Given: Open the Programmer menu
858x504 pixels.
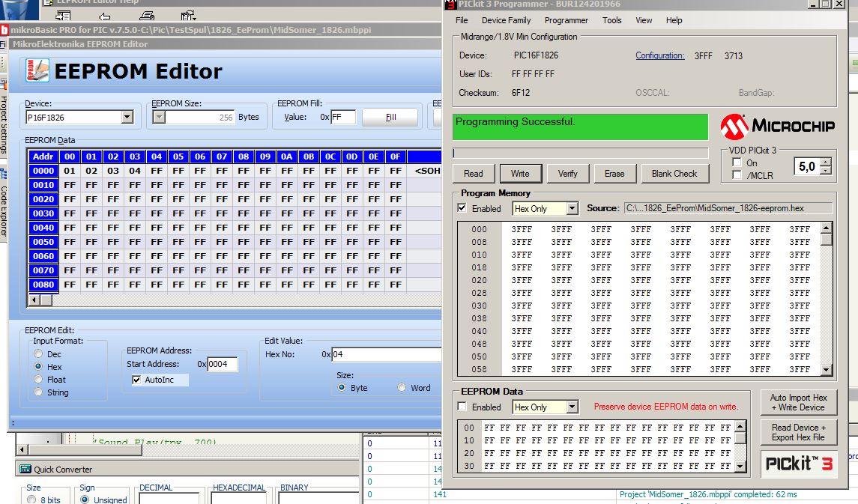Looking at the screenshot, I should [567, 20].
